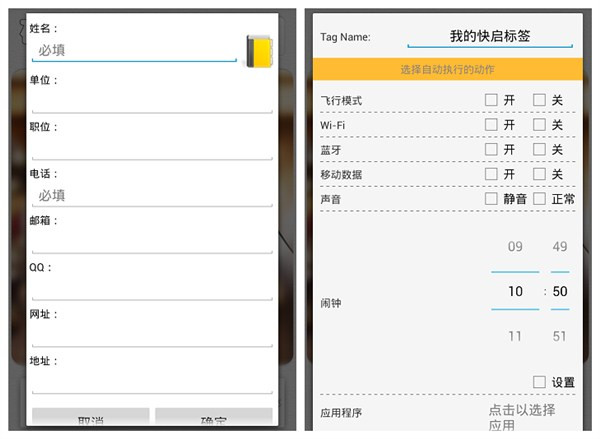
Task: Check Wi-Fi 关 off checkbox
Action: 539,125
